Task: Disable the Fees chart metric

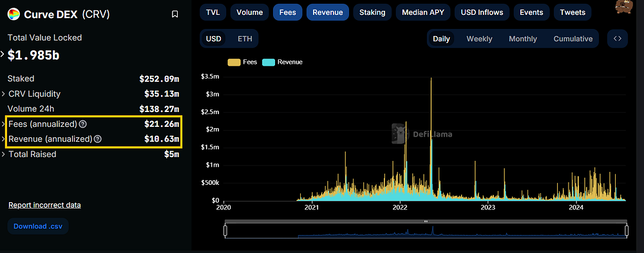Action: 287,12
